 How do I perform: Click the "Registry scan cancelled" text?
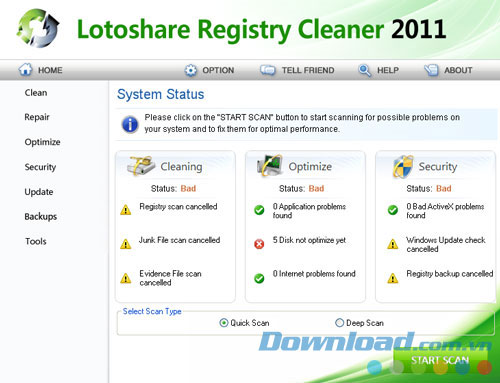coord(178,207)
